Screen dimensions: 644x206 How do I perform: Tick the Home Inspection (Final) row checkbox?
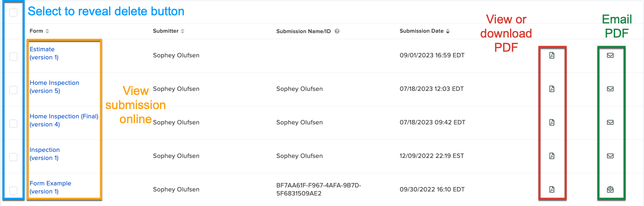[x=13, y=124]
